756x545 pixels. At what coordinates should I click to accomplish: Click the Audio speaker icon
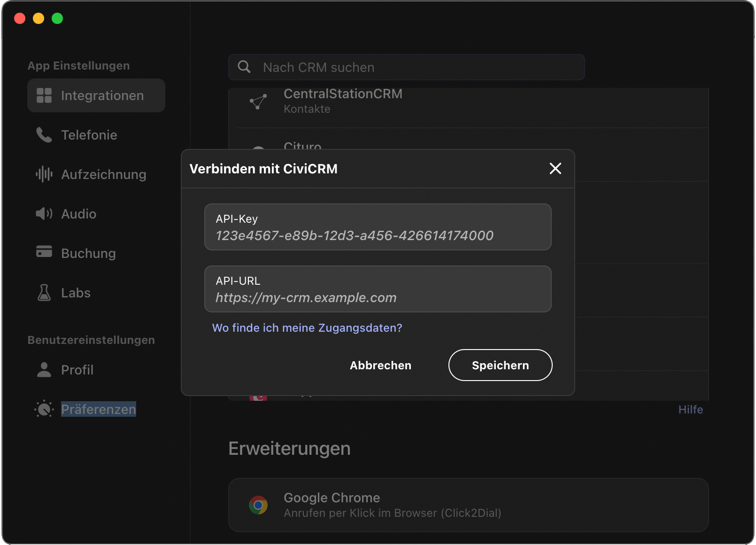(x=44, y=214)
